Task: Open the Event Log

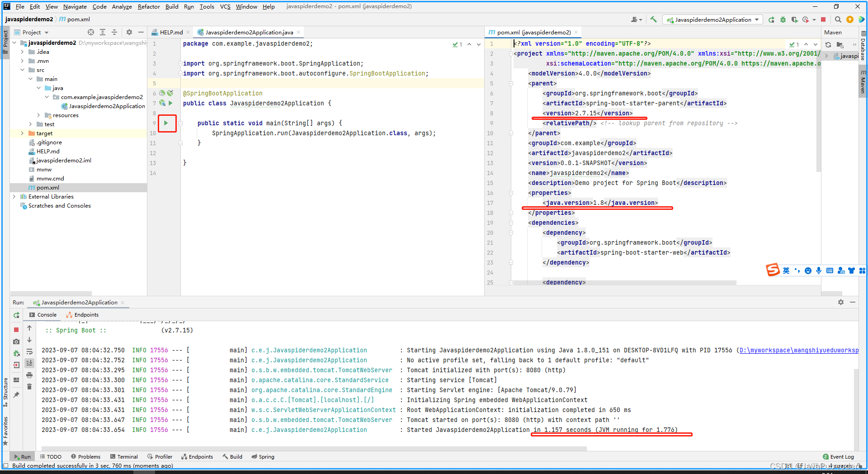Action: click(x=839, y=457)
